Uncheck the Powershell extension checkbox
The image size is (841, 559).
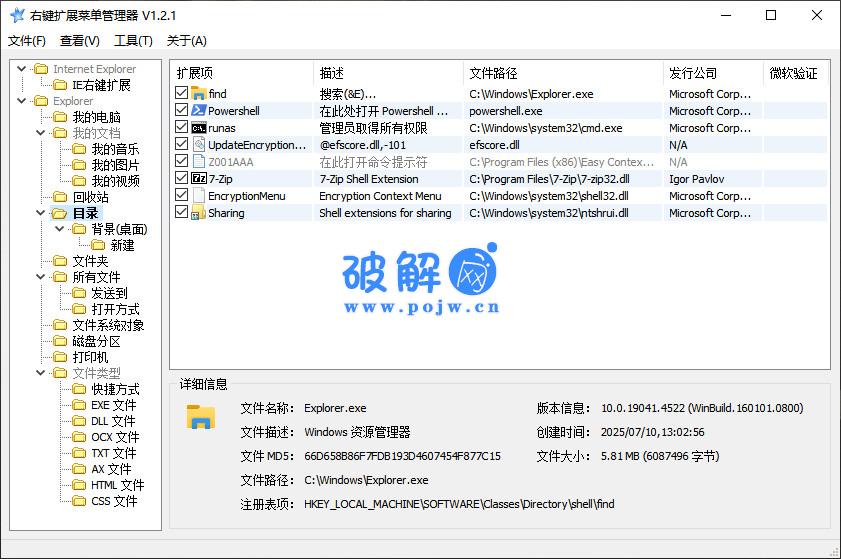[181, 110]
